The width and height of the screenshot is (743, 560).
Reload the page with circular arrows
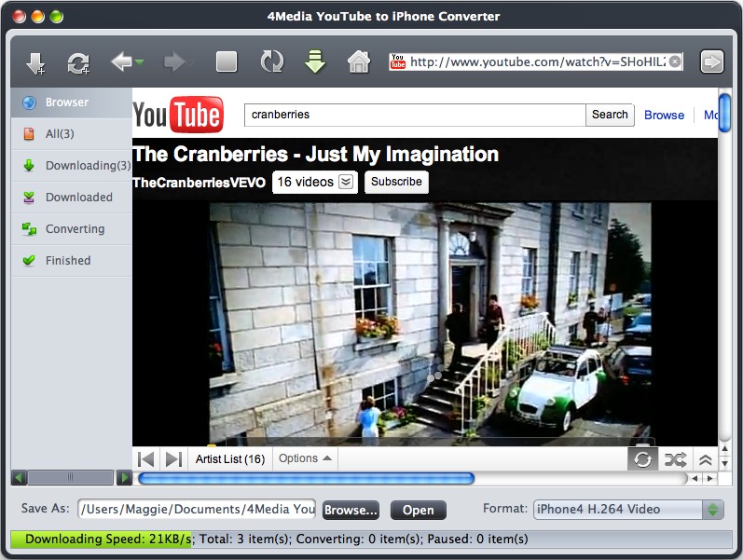click(272, 62)
